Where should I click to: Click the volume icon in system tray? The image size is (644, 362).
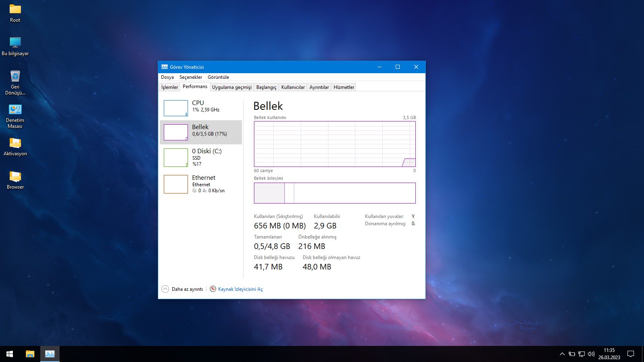pos(591,354)
